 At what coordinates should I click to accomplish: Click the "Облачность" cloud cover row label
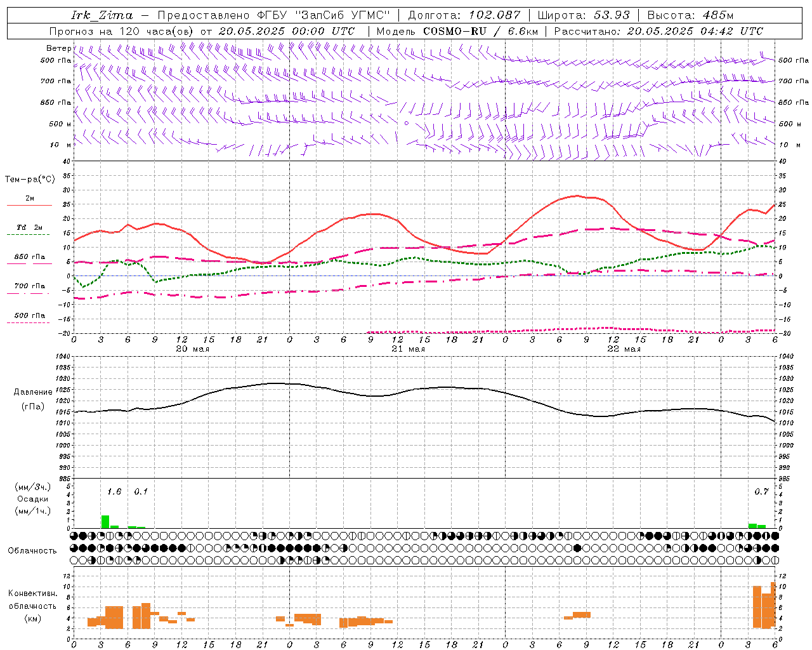click(32, 550)
